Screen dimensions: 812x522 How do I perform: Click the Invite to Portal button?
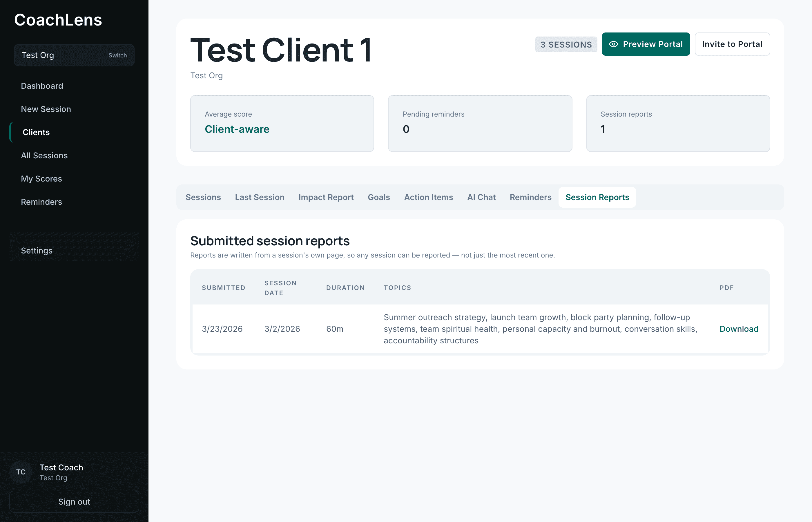click(x=732, y=44)
